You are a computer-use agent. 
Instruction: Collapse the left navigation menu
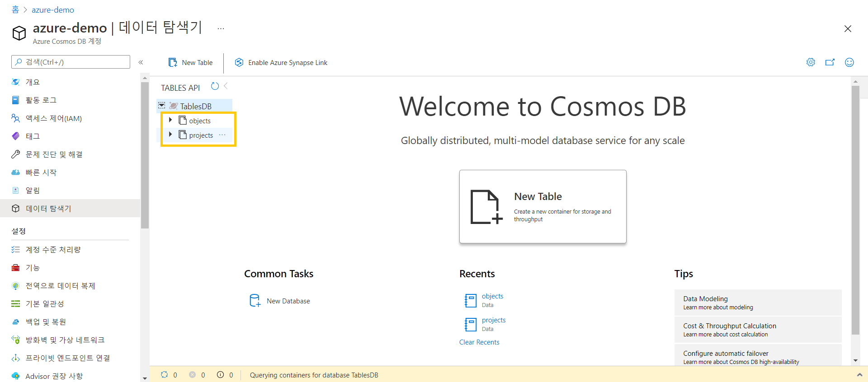(141, 62)
